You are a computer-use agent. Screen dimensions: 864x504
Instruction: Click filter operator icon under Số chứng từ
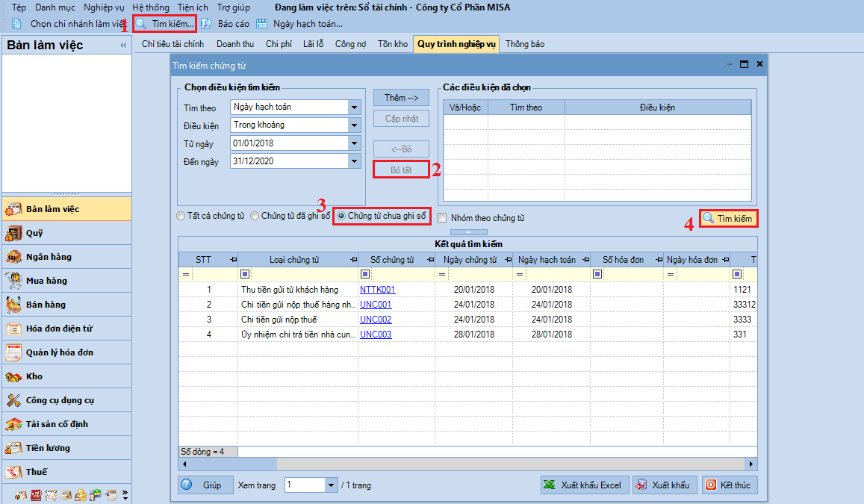pos(364,274)
